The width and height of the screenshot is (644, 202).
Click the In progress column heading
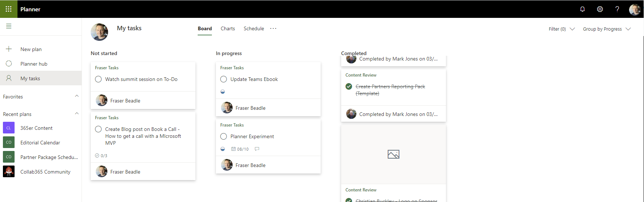point(229,53)
